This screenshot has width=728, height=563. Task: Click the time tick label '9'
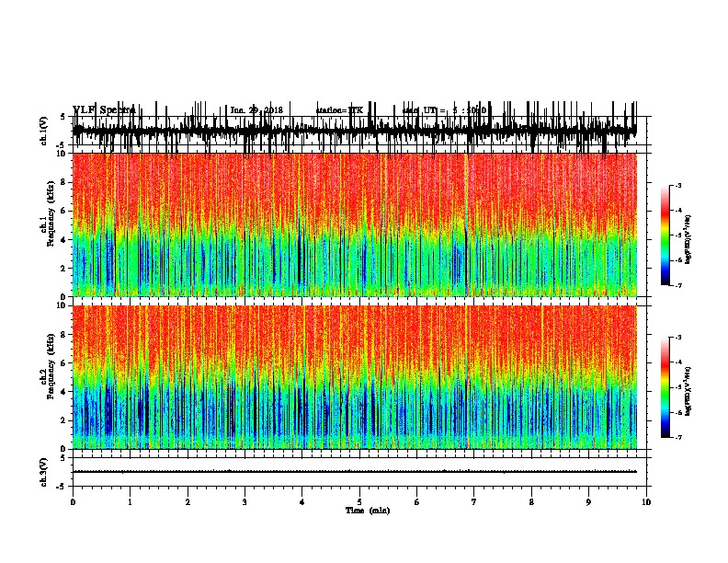pos(588,502)
